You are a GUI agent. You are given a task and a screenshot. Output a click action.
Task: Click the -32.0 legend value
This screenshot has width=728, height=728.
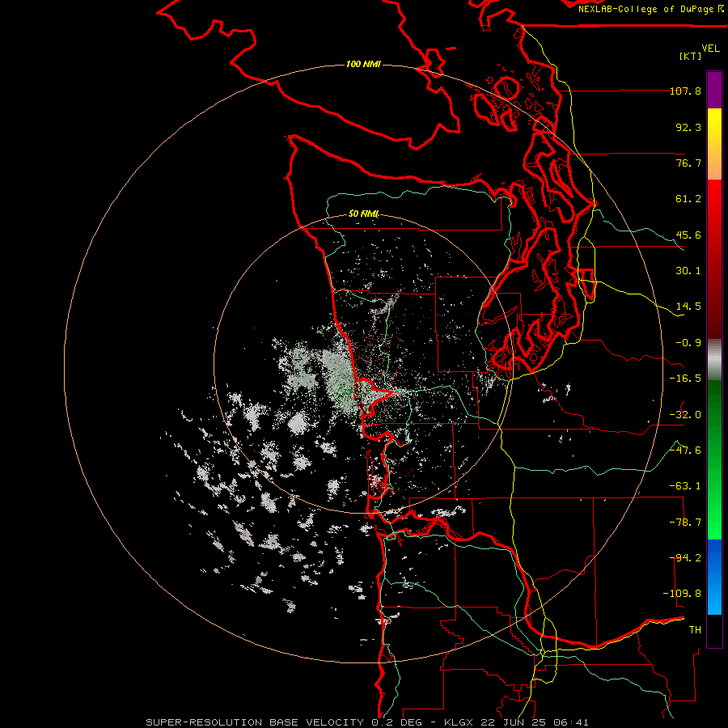pyautogui.click(x=685, y=415)
